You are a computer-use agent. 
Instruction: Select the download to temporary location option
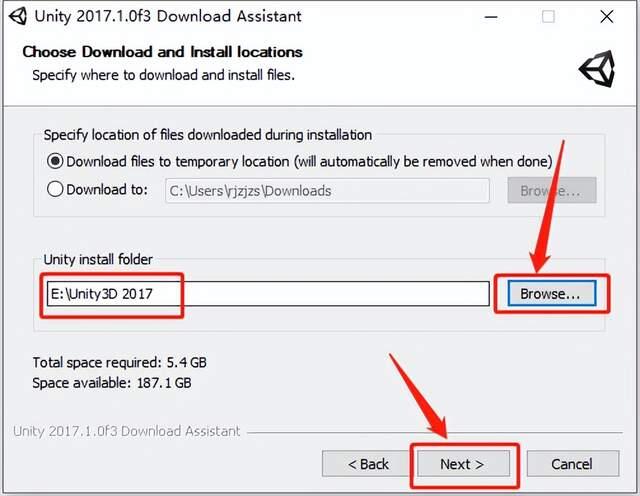click(x=55, y=161)
